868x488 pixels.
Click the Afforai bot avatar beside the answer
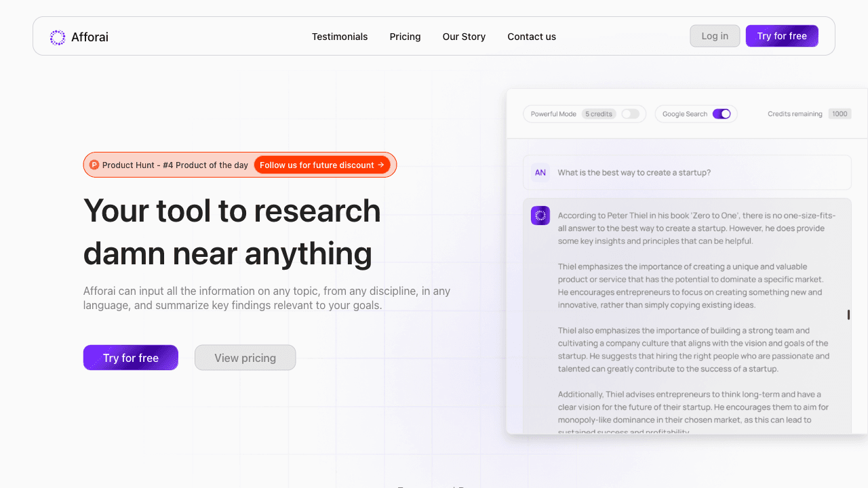point(540,216)
